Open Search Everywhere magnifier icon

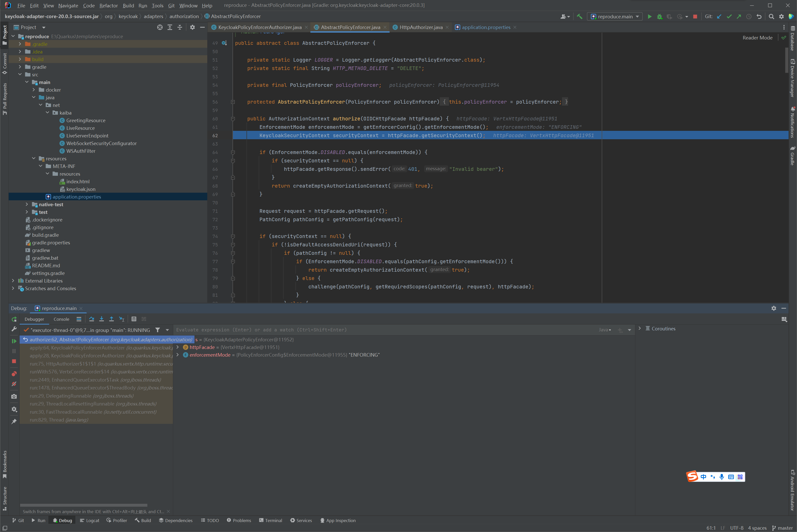(771, 16)
